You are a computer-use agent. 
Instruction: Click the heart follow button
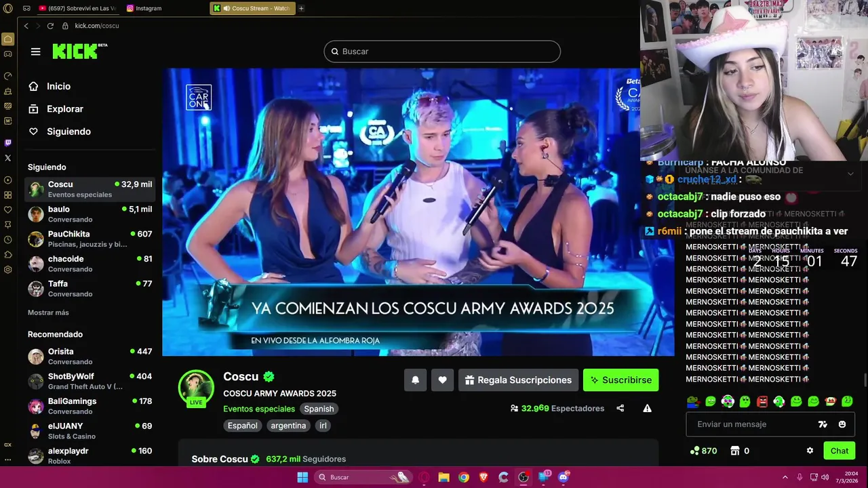click(442, 380)
